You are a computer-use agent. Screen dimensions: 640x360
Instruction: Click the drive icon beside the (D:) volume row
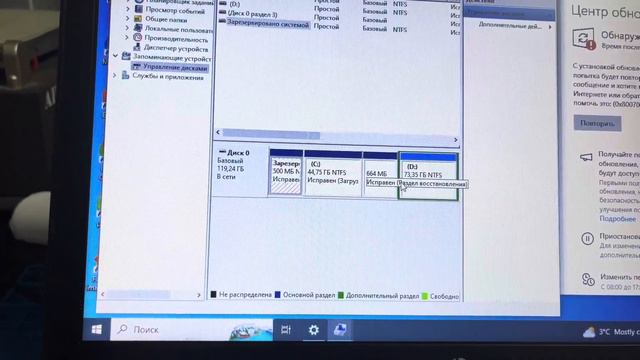tap(223, 3)
